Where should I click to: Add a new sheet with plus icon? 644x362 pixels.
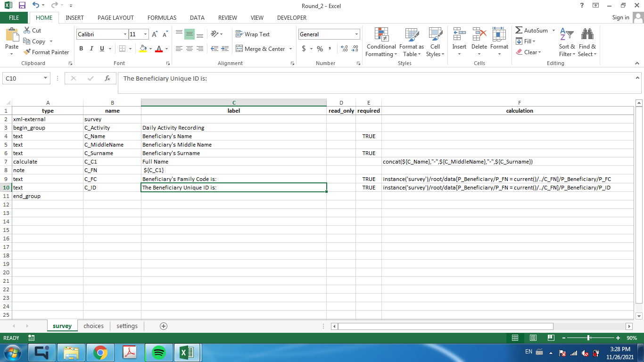click(164, 326)
